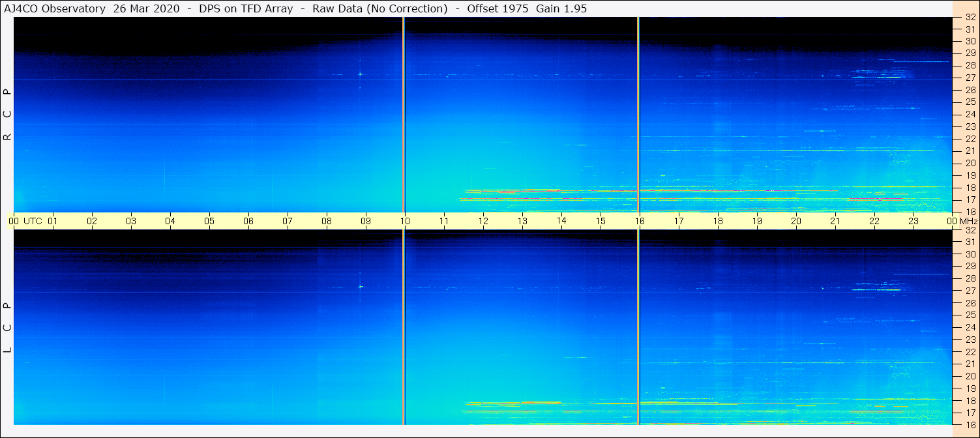The height and width of the screenshot is (438, 980).
Task: Click the 10 UTC vertical marker in RCP panel
Action: click(404, 114)
